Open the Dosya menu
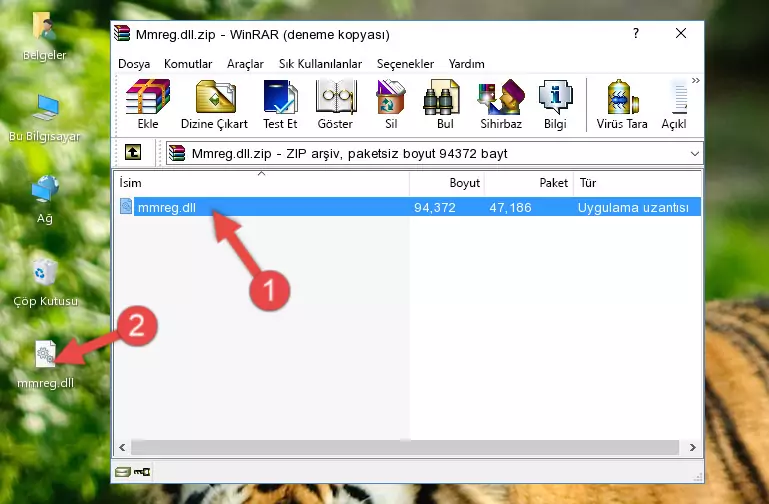The width and height of the screenshot is (769, 504). coord(134,64)
